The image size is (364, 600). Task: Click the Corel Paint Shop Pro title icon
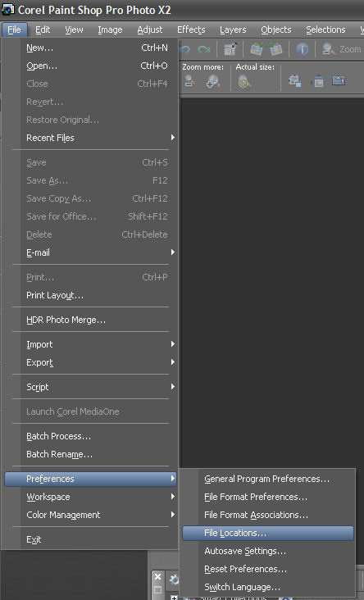[x=7, y=9]
